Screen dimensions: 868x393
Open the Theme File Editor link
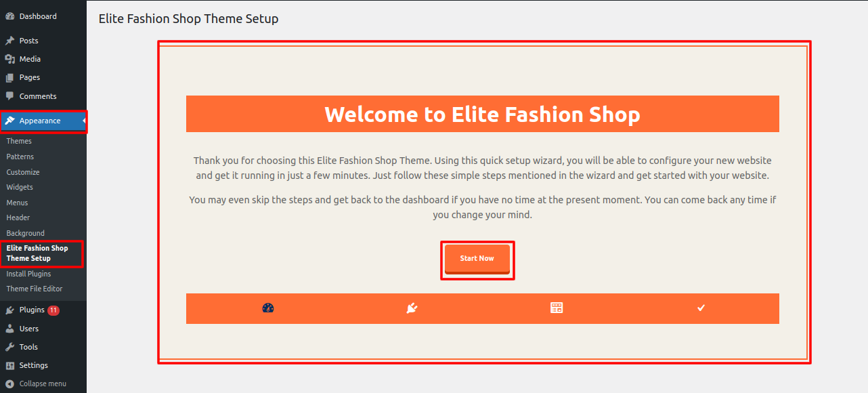(x=35, y=289)
